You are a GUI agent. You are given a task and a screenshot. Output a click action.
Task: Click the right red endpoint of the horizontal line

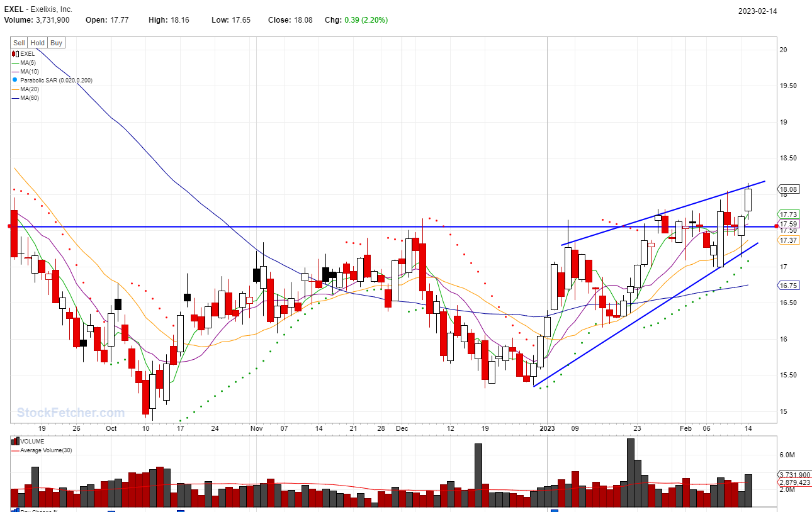[776, 226]
